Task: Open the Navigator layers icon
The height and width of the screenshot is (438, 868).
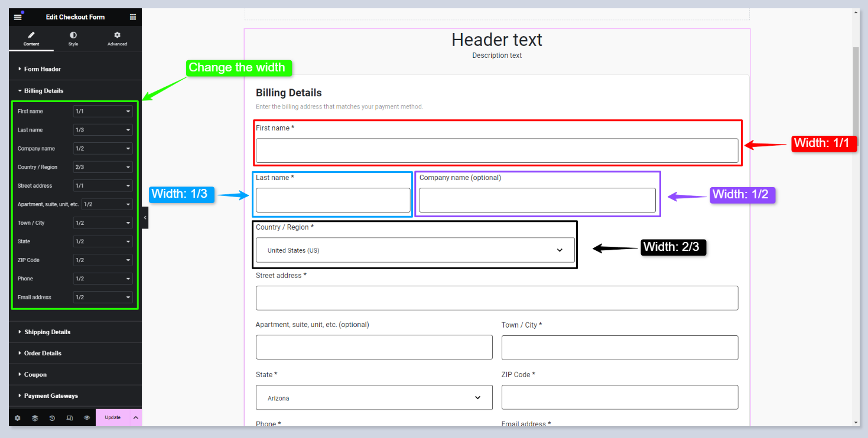Action: click(35, 418)
